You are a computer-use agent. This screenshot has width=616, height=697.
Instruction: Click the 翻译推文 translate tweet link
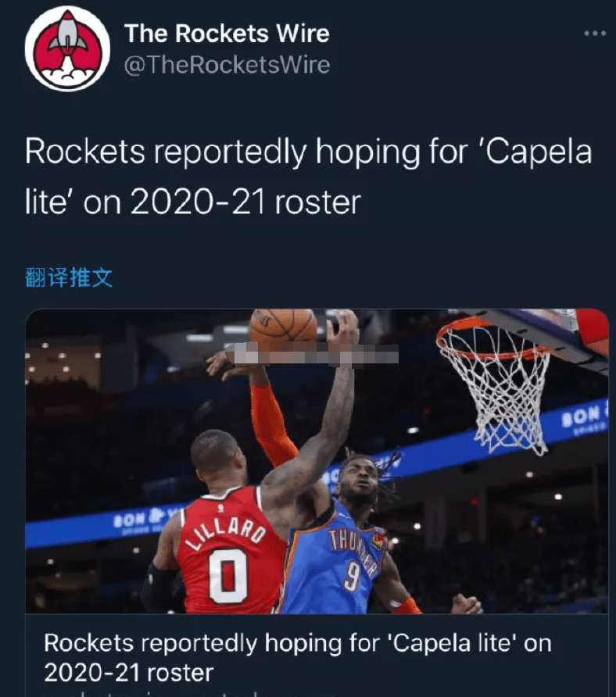pos(69,278)
